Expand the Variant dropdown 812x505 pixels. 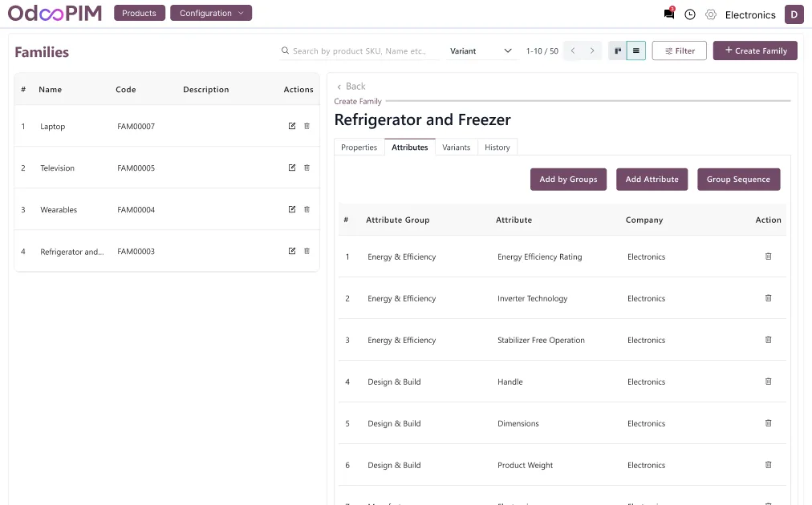click(481, 50)
